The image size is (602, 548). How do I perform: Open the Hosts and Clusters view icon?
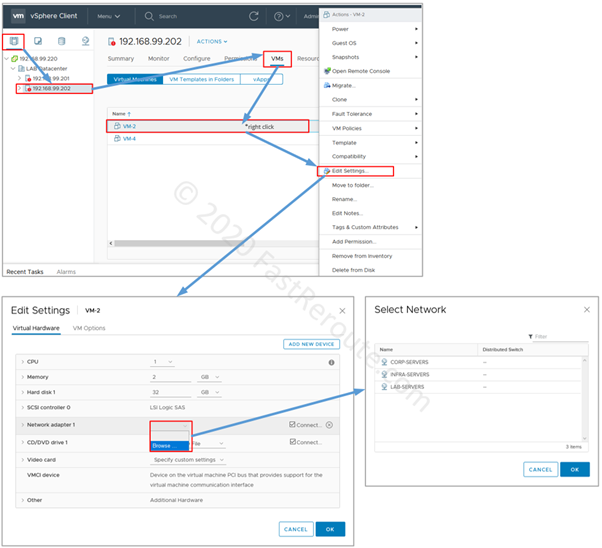(x=14, y=41)
